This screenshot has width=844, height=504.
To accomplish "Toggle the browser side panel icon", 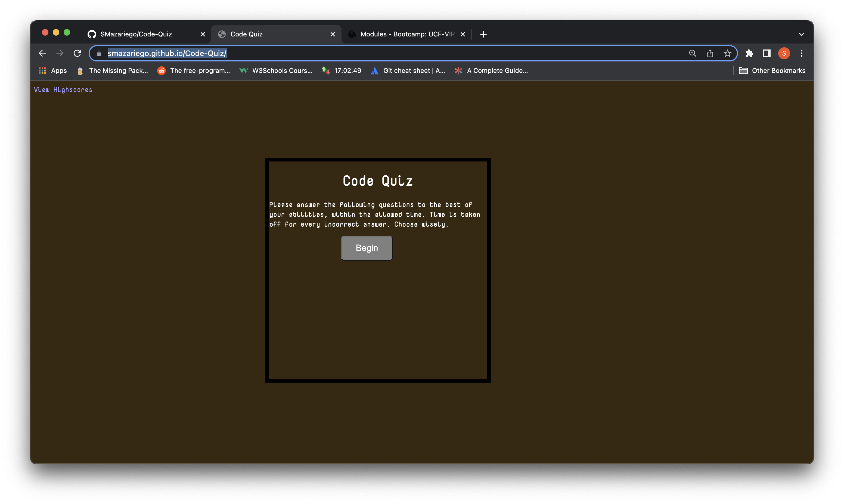I will (x=767, y=53).
